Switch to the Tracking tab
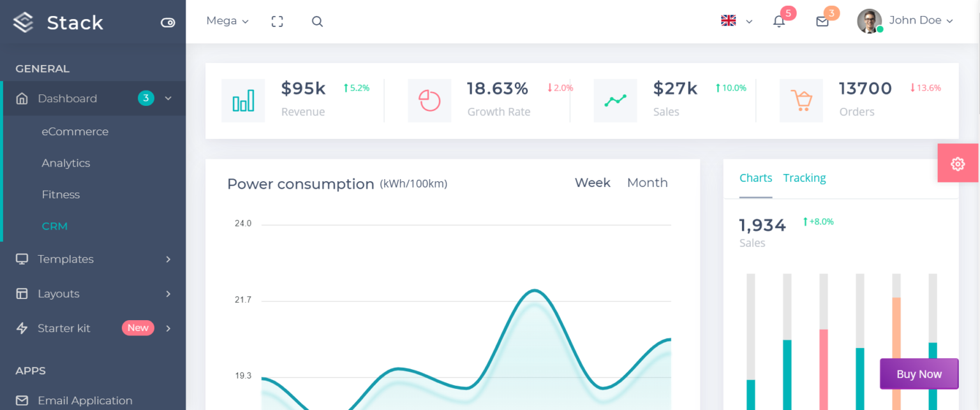This screenshot has width=980, height=410. tap(805, 178)
